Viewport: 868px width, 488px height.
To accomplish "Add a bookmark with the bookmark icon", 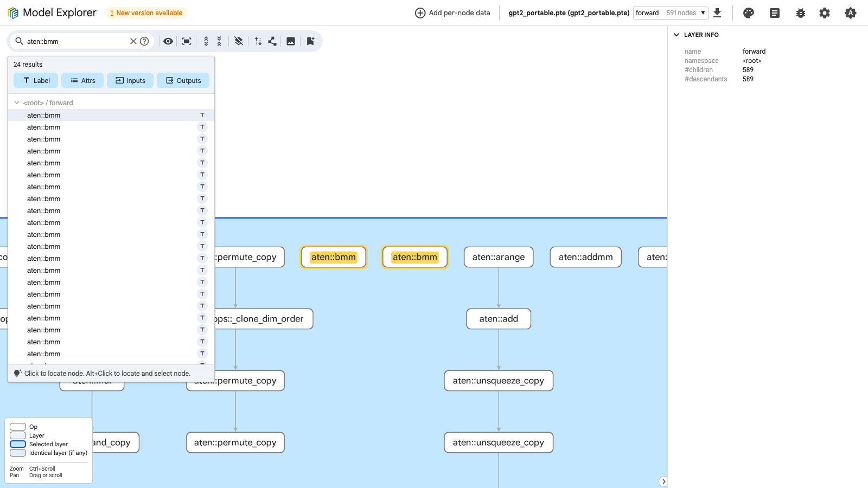I will coord(310,41).
